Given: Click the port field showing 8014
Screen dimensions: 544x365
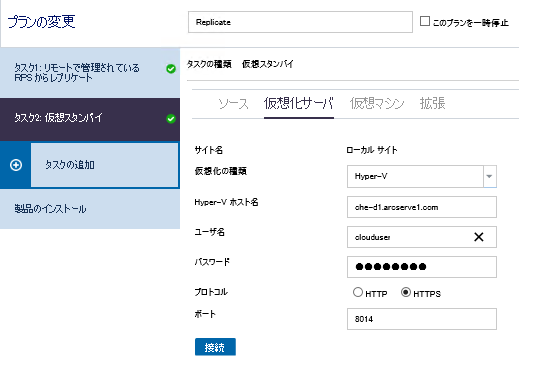Looking at the screenshot, I should click(422, 319).
